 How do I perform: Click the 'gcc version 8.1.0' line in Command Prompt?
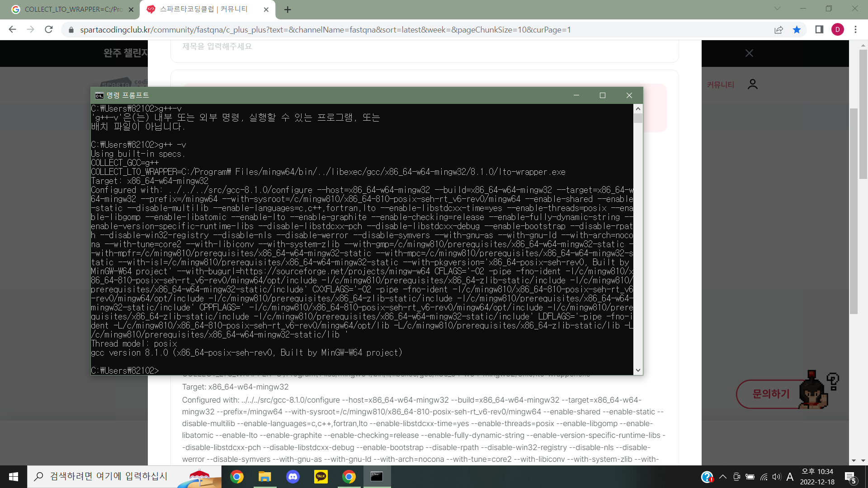coord(246,352)
